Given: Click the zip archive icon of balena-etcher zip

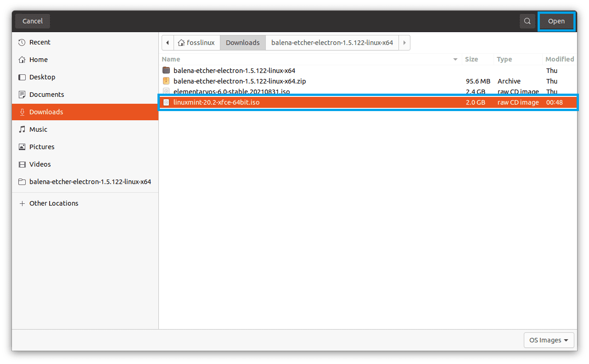Looking at the screenshot, I should click(x=166, y=81).
